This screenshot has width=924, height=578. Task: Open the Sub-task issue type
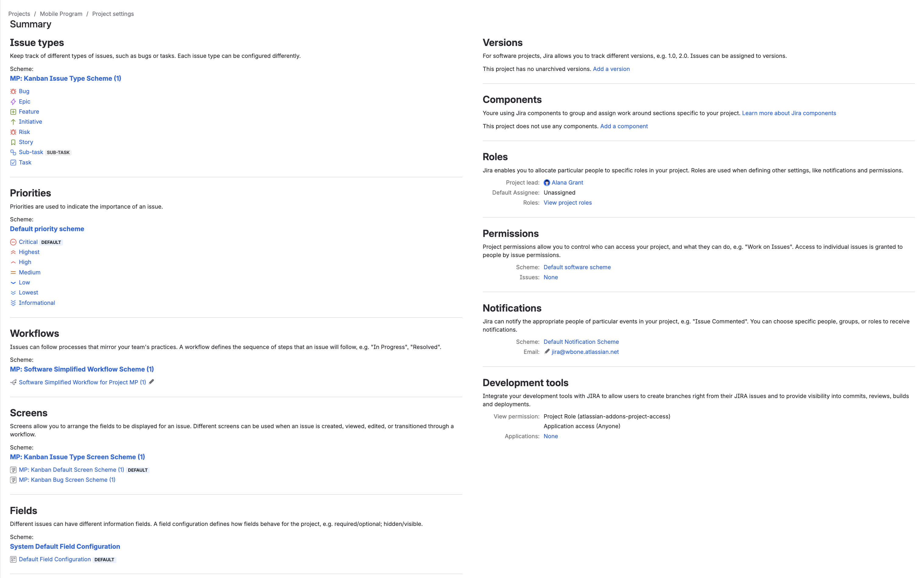(x=31, y=152)
